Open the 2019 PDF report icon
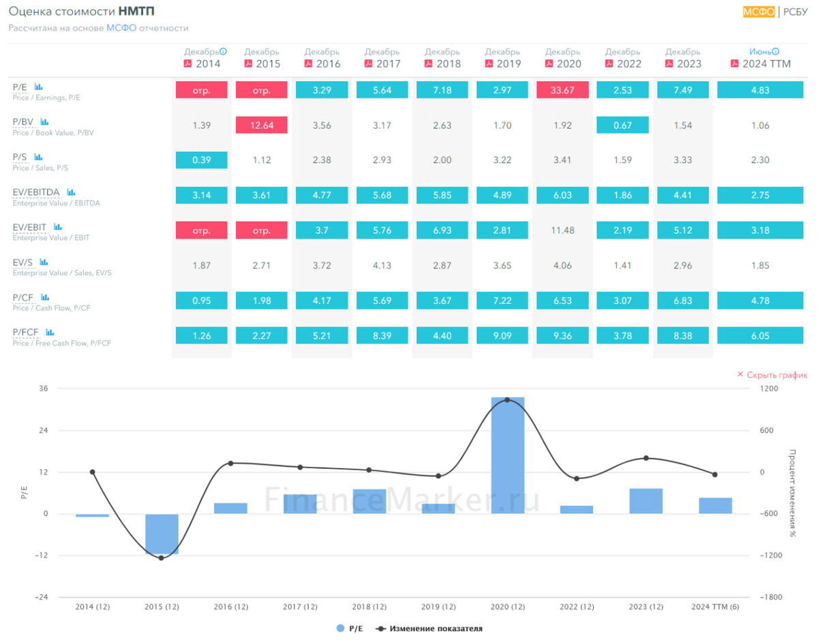Image resolution: width=818 pixels, height=644 pixels. [x=489, y=63]
